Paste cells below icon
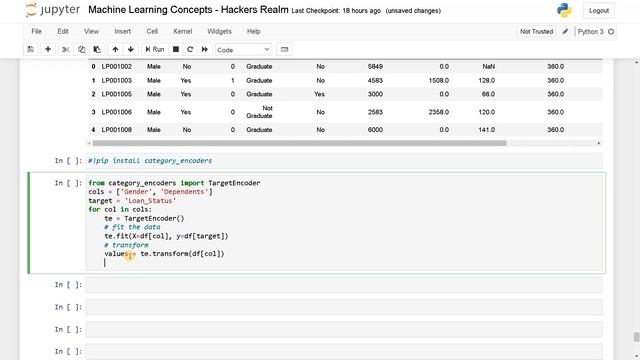Viewport: 640px width, 360px height. [x=97, y=49]
